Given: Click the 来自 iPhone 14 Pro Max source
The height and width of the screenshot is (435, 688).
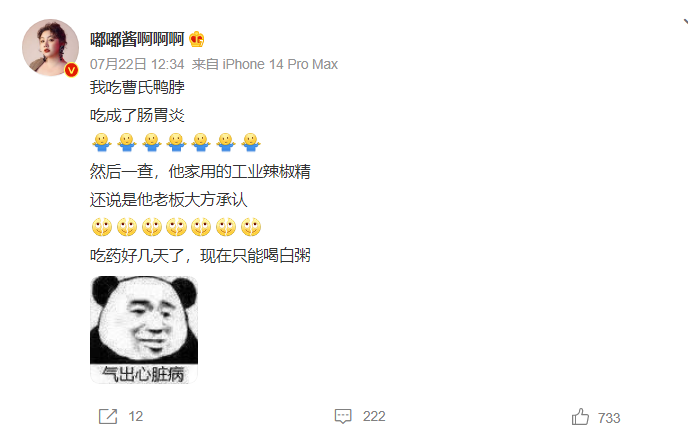Looking at the screenshot, I should tap(265, 65).
